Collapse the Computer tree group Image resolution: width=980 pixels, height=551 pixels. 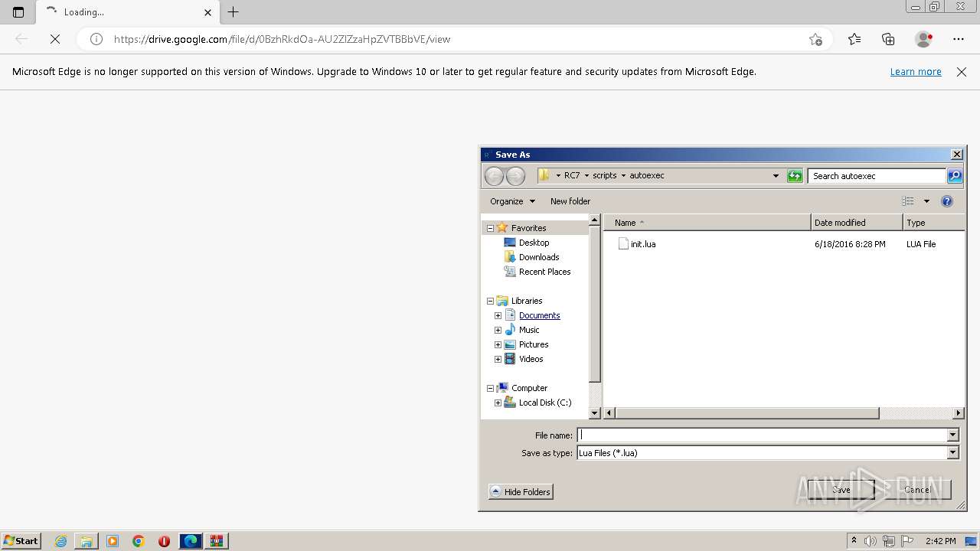click(x=490, y=388)
